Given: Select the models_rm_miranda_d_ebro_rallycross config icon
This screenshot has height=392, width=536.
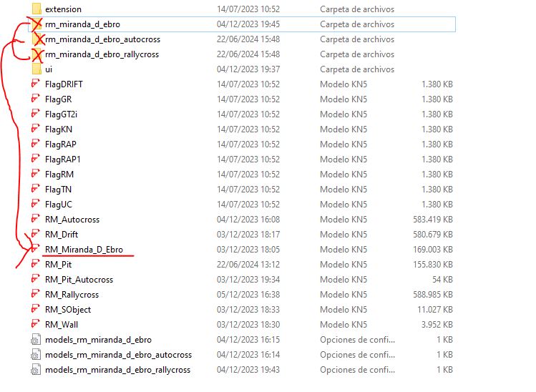Looking at the screenshot, I should tap(36, 370).
